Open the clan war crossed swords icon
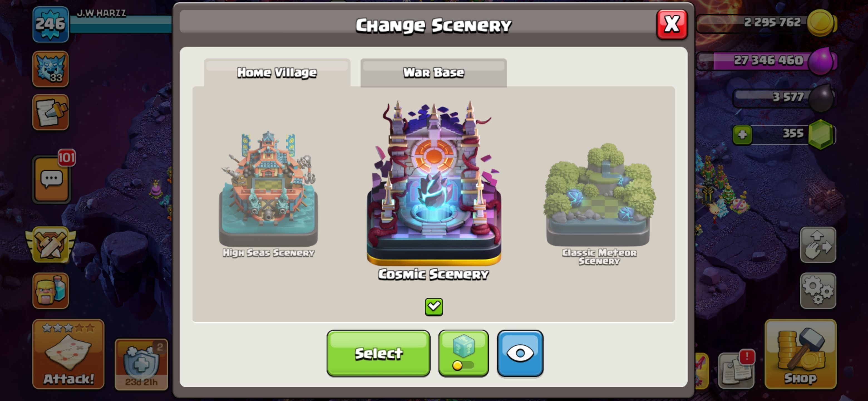 tap(51, 245)
